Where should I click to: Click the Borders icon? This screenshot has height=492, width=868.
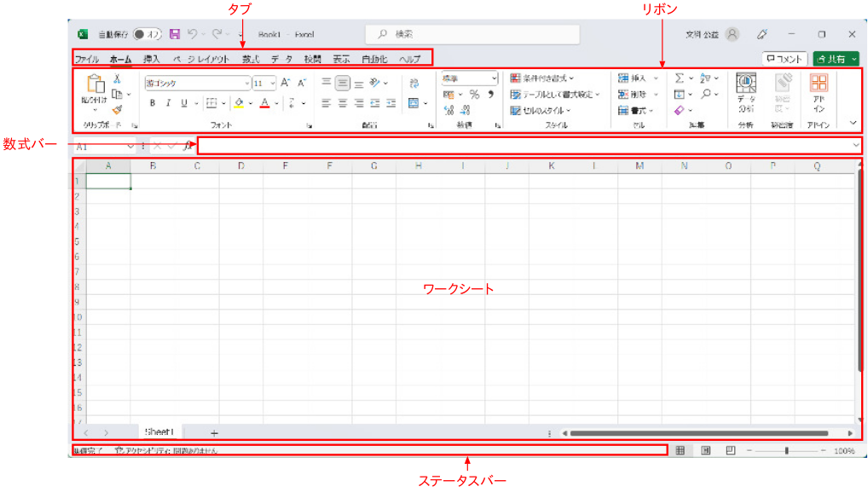coord(211,103)
